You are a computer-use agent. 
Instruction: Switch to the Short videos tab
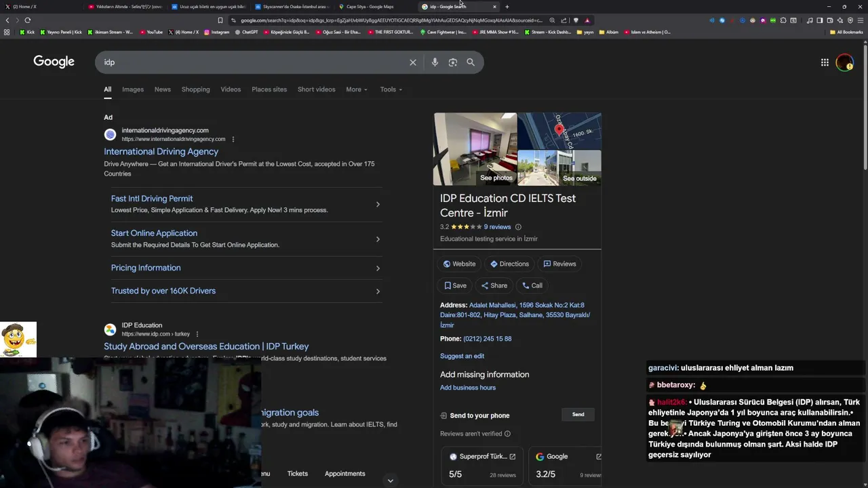[x=316, y=89]
